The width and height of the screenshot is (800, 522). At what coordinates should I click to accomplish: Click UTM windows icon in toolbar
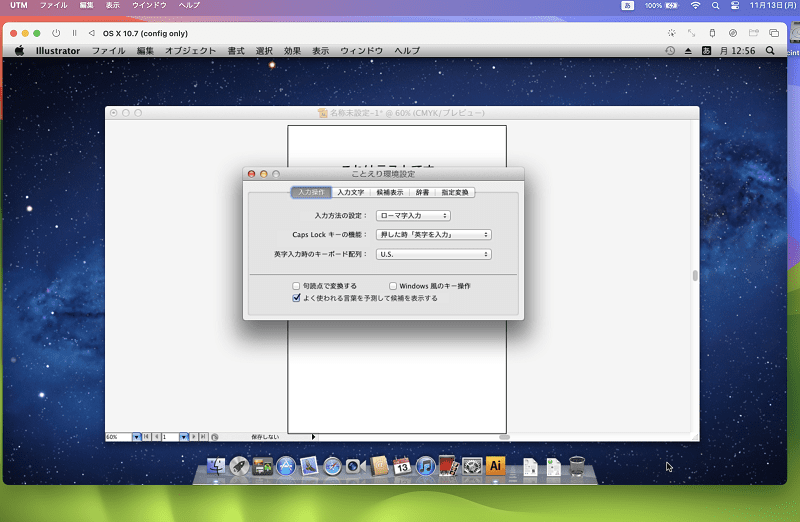[774, 33]
